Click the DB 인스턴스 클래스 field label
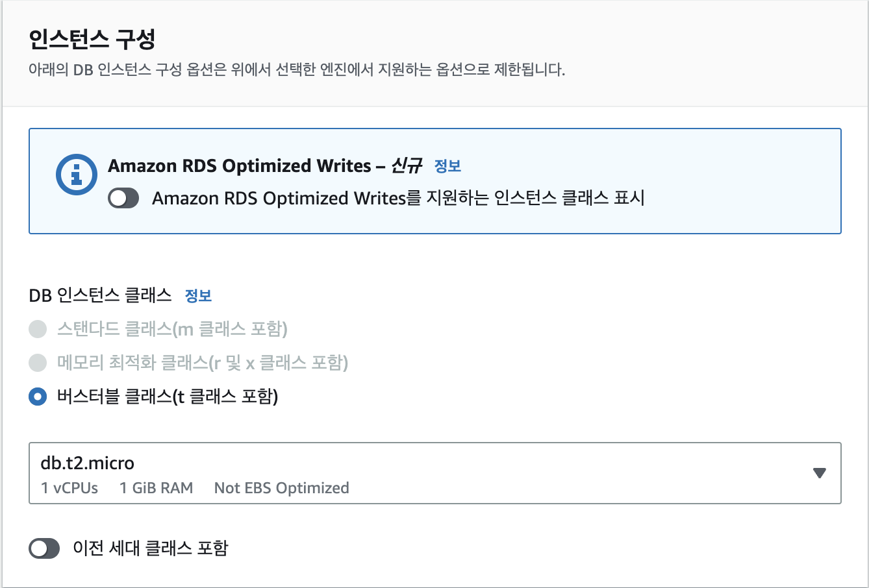 (x=101, y=296)
